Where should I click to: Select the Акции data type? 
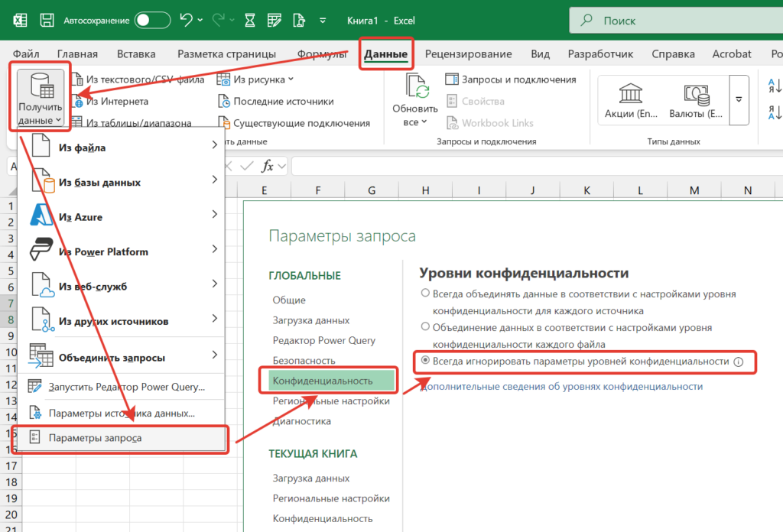click(631, 100)
